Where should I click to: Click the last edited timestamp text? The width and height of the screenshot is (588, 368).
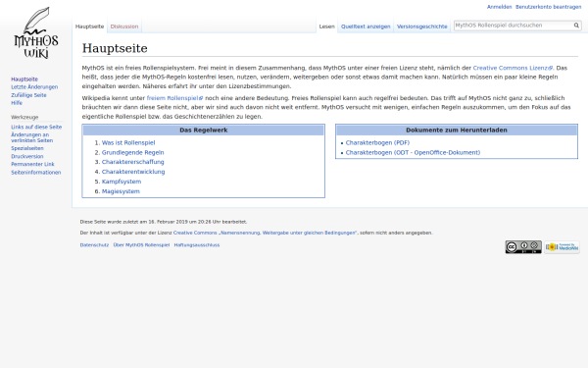pyautogui.click(x=164, y=222)
